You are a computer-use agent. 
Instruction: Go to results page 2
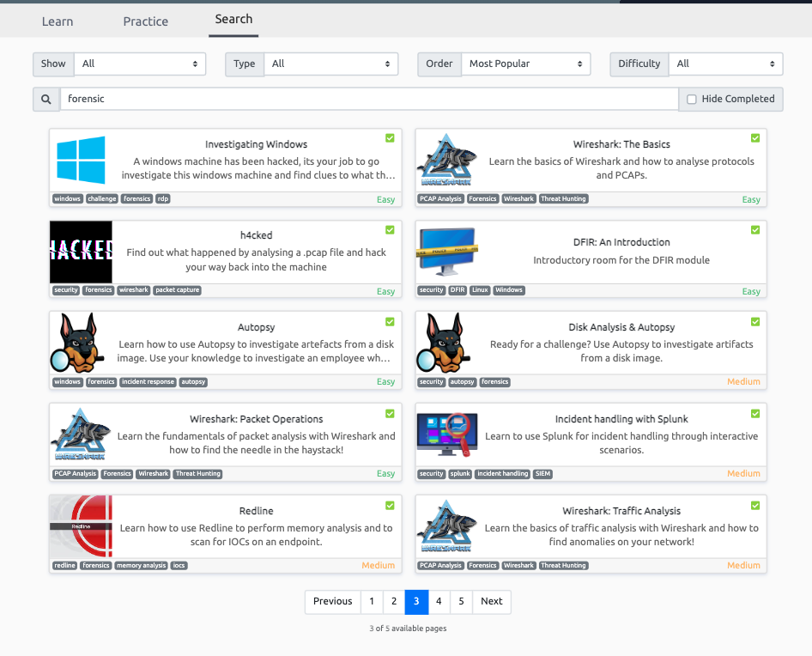[x=394, y=601]
